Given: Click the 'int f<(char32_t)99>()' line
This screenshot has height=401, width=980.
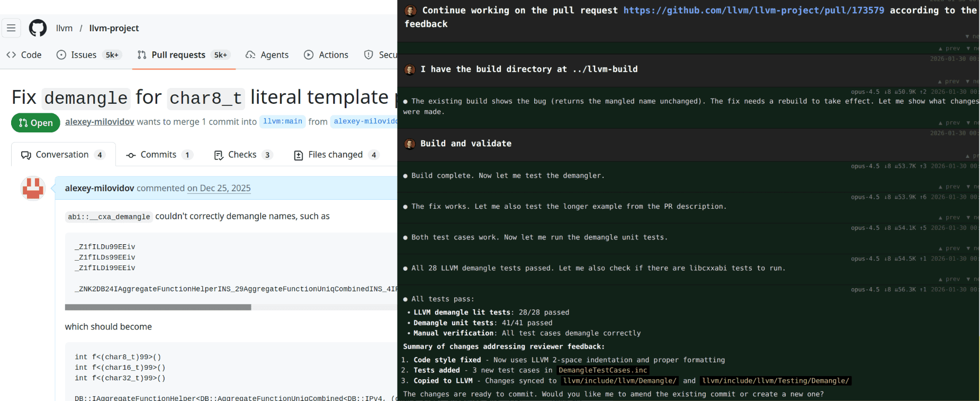Looking at the screenshot, I should 120,378.
